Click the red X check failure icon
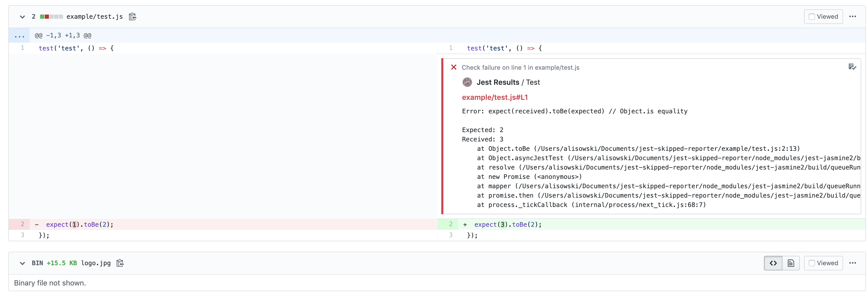 pos(454,67)
